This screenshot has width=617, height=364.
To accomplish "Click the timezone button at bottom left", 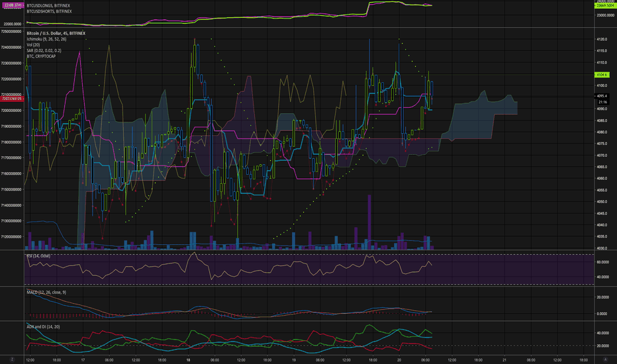I will (12, 359).
